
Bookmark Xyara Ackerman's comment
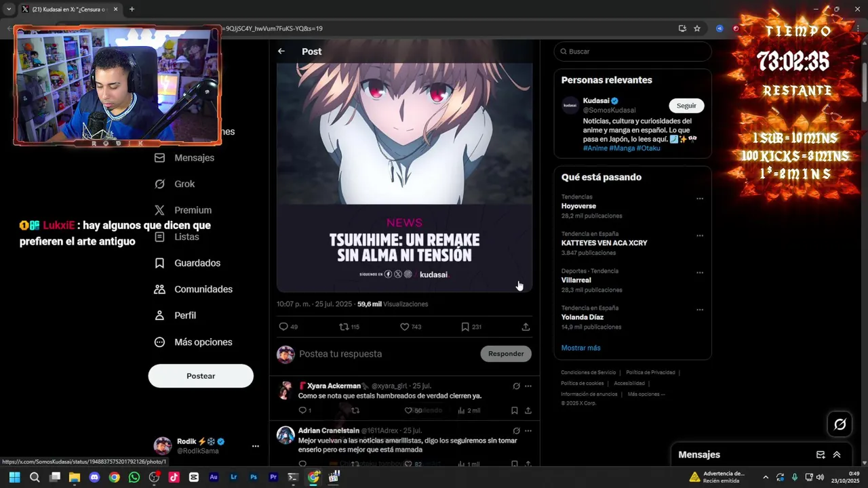tap(515, 411)
